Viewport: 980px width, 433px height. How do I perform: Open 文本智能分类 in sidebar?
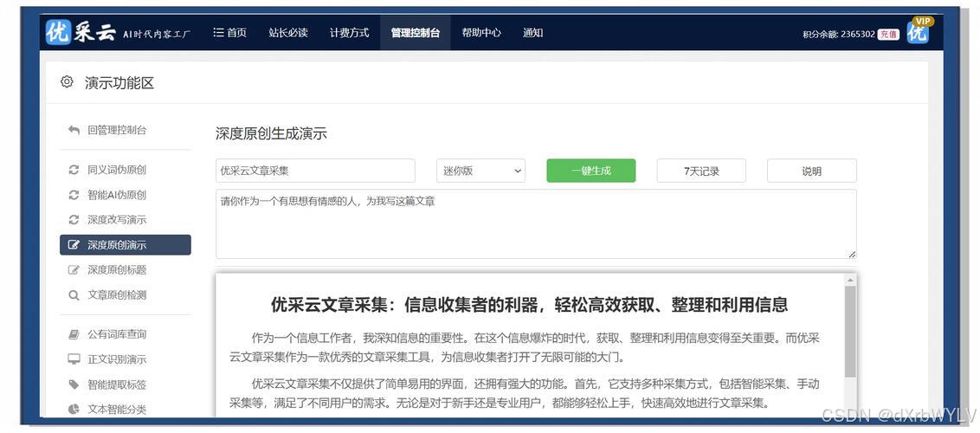[117, 410]
